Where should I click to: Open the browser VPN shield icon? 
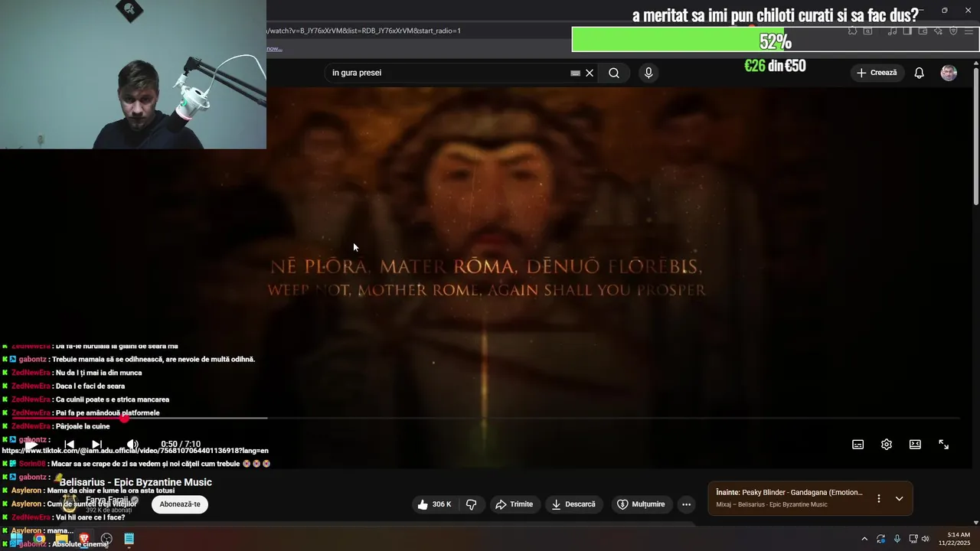coord(953,31)
